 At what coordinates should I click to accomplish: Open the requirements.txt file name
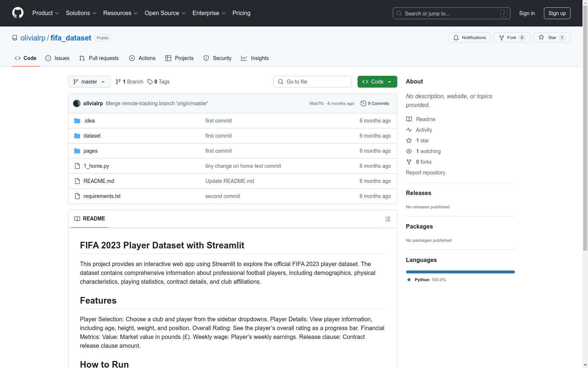click(102, 196)
